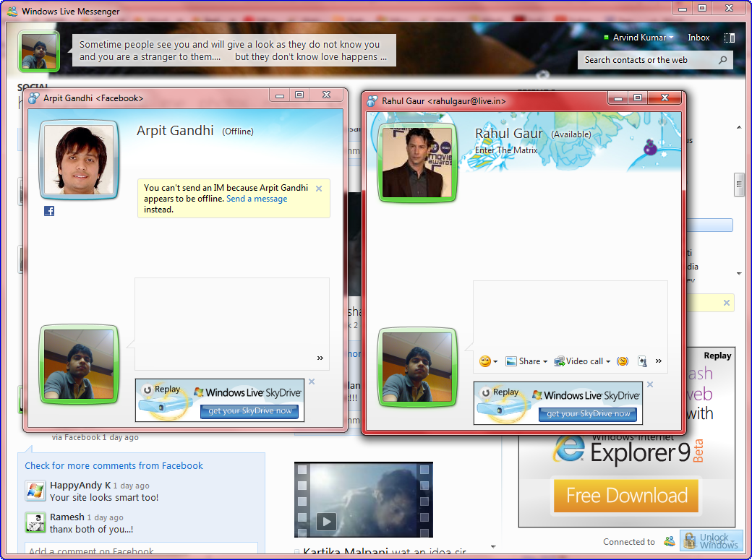
Task: Click 'get your SkyDrive now' in Rahul's chat
Action: 588,414
